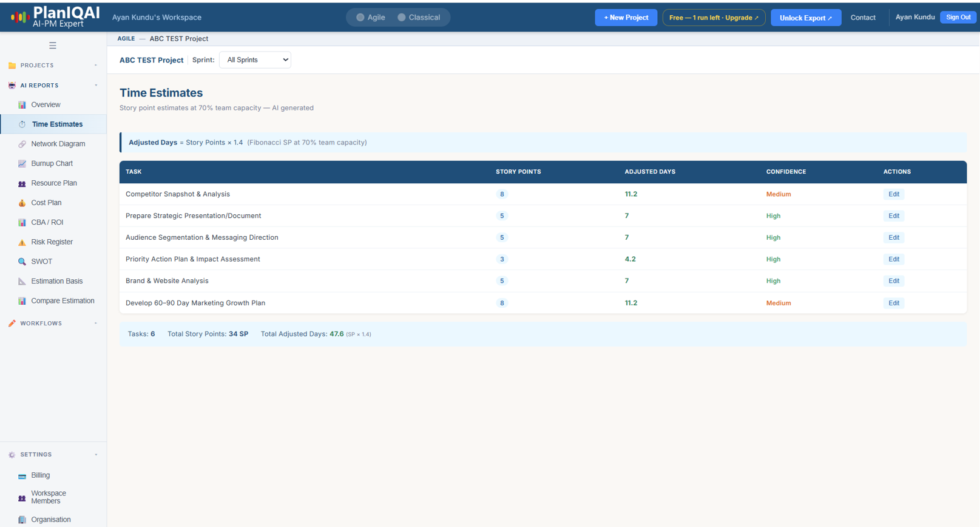
Task: Click the Story Points column header
Action: pyautogui.click(x=518, y=172)
